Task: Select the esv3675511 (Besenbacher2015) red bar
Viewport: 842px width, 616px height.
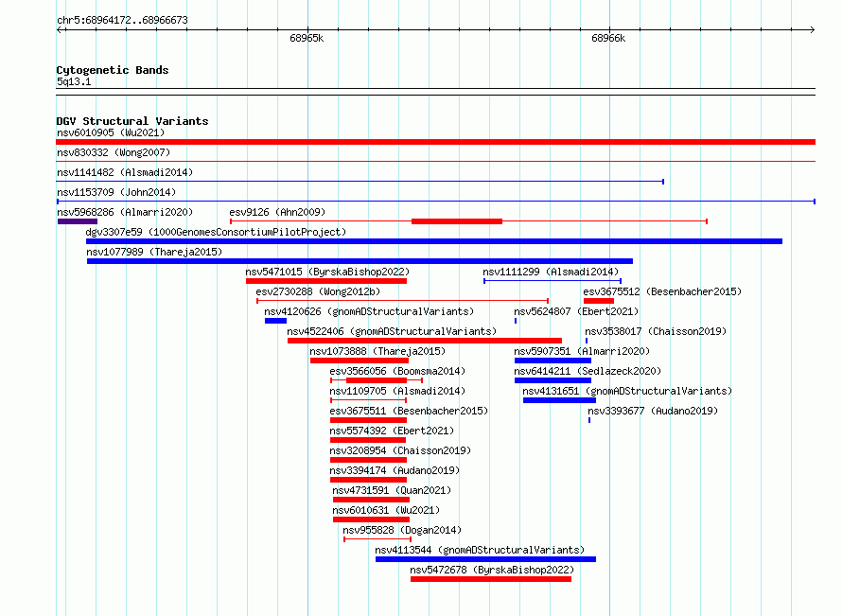Action: tap(368, 420)
